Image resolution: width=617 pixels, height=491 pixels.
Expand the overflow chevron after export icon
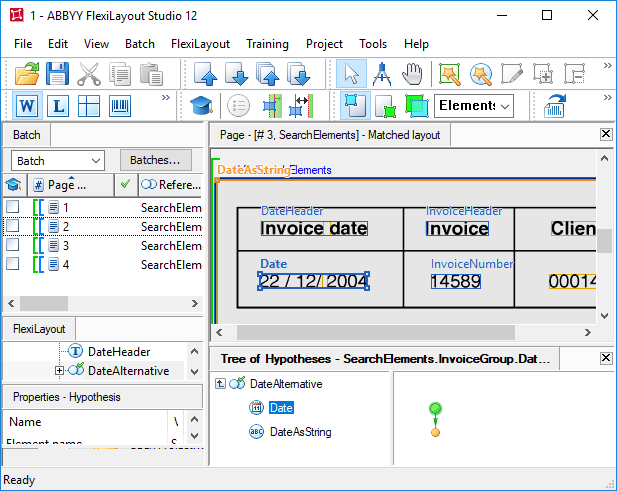click(x=608, y=97)
